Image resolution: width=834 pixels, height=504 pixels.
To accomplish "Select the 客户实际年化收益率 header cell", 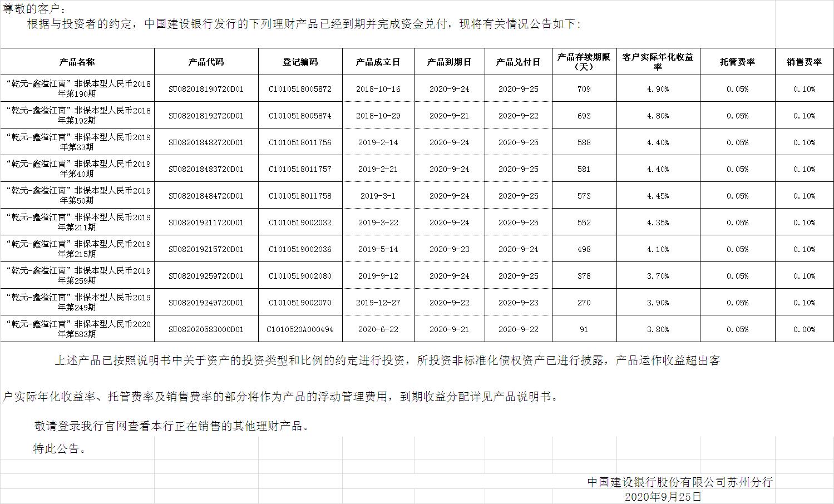I will pyautogui.click(x=658, y=62).
